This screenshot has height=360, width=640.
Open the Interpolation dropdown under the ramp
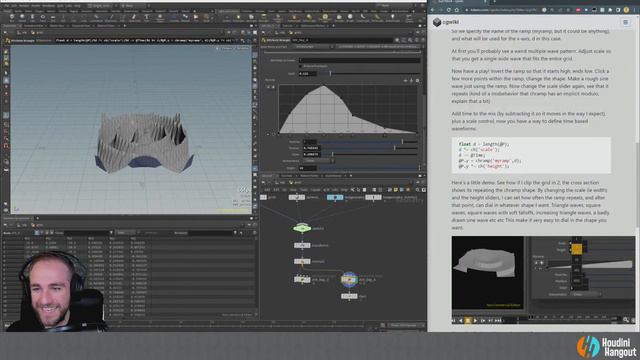(x=319, y=161)
